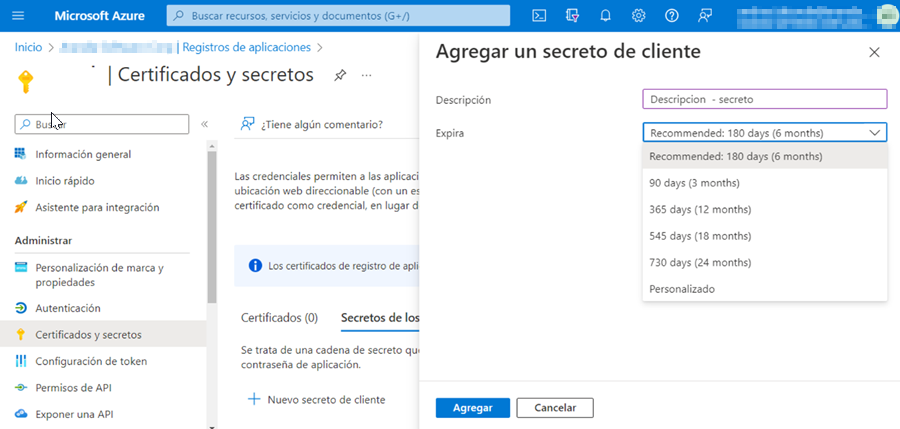
Task: Click Nuevo secreto de cliente
Action: point(316,399)
